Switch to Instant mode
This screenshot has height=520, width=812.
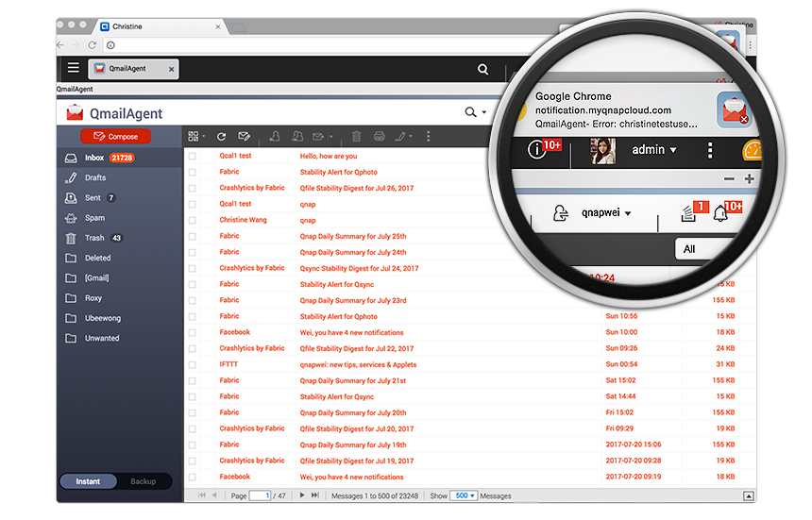coord(88,481)
